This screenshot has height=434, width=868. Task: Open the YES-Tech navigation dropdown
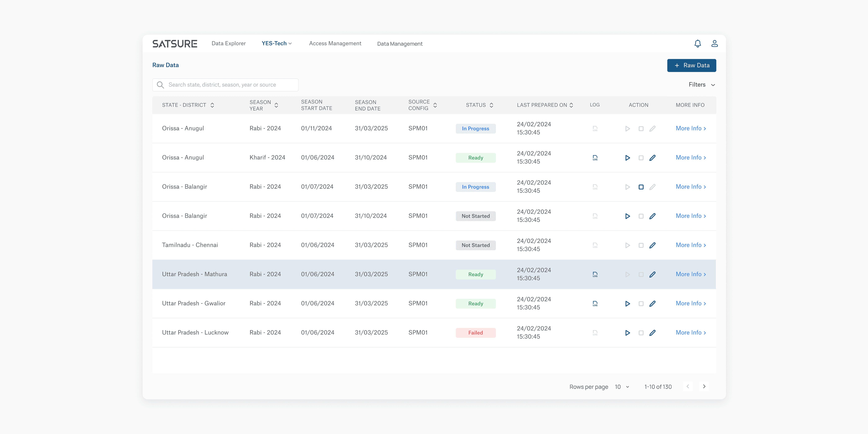[277, 43]
